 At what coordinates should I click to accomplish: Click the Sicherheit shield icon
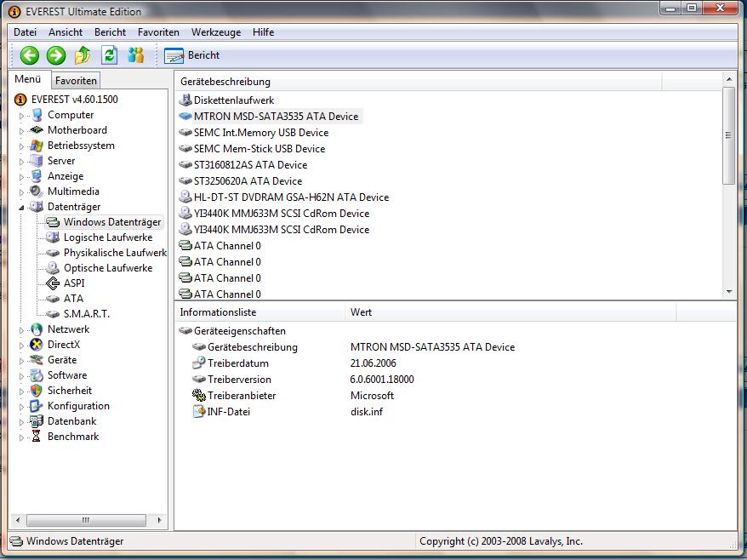point(37,391)
